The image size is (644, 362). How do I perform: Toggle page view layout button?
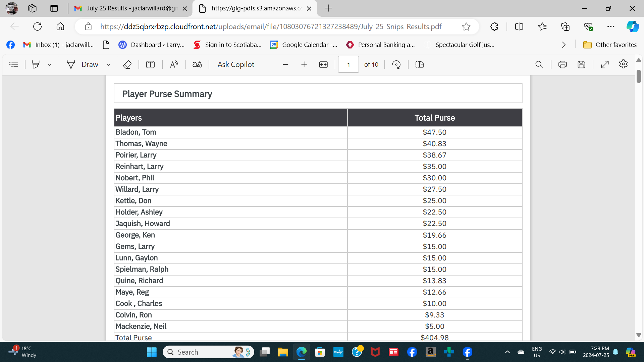coord(420,64)
